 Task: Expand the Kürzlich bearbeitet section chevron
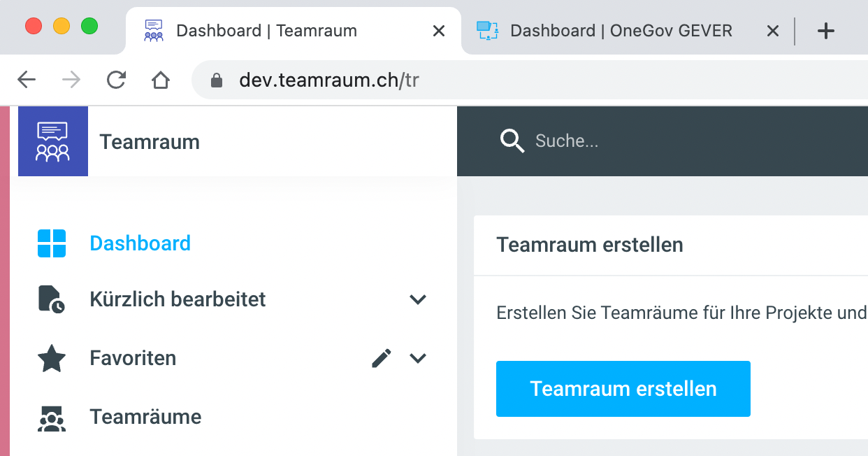(x=418, y=299)
